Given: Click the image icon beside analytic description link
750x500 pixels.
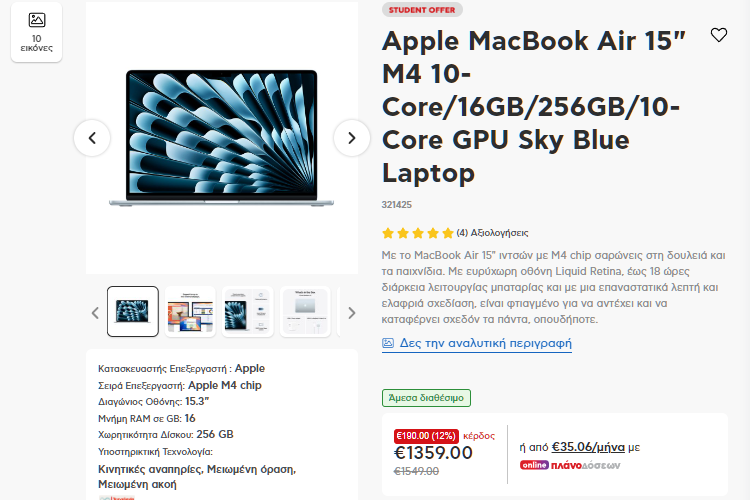Looking at the screenshot, I should coord(388,343).
